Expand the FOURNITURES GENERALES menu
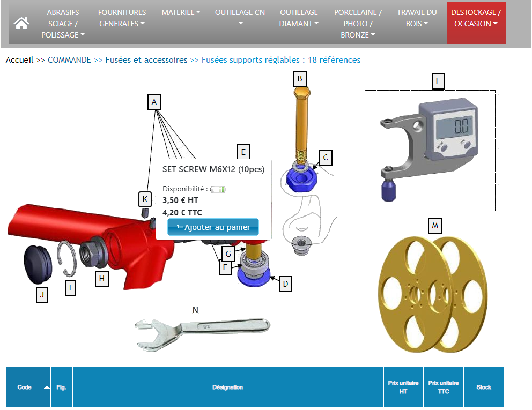Viewport: 532px width, 410px height. 122,18
